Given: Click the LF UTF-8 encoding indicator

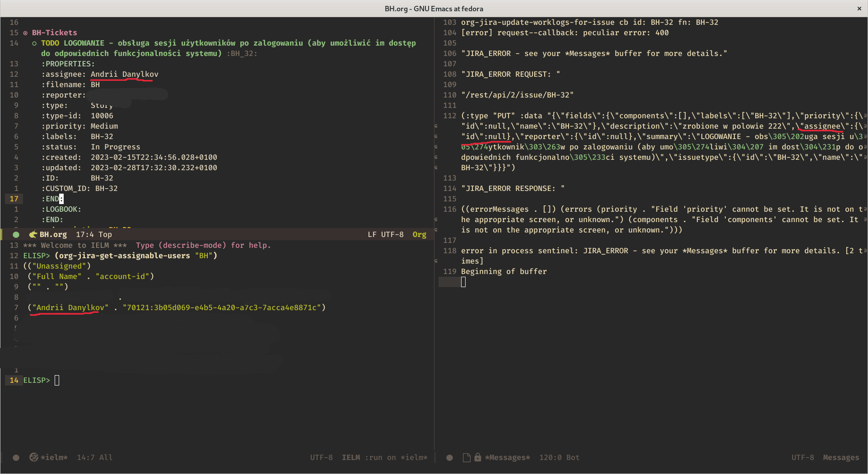Looking at the screenshot, I should (x=385, y=234).
